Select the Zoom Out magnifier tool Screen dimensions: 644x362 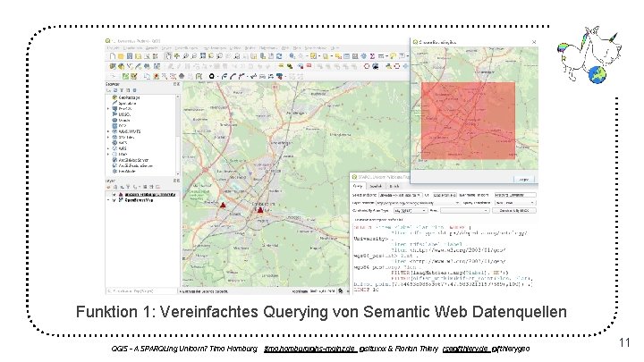coord(194,55)
